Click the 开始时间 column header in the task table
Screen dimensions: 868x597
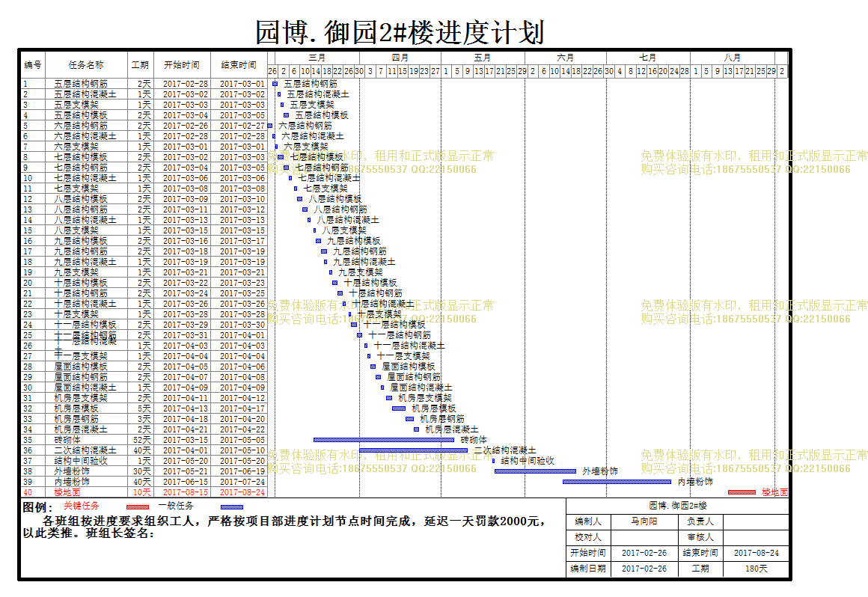pyautogui.click(x=182, y=65)
